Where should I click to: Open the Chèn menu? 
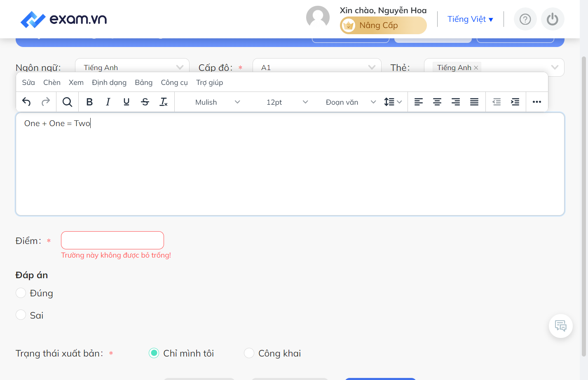[52, 82]
